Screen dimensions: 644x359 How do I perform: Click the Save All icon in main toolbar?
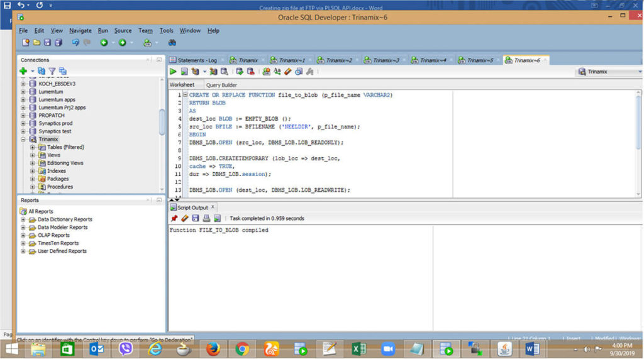pyautogui.click(x=58, y=42)
